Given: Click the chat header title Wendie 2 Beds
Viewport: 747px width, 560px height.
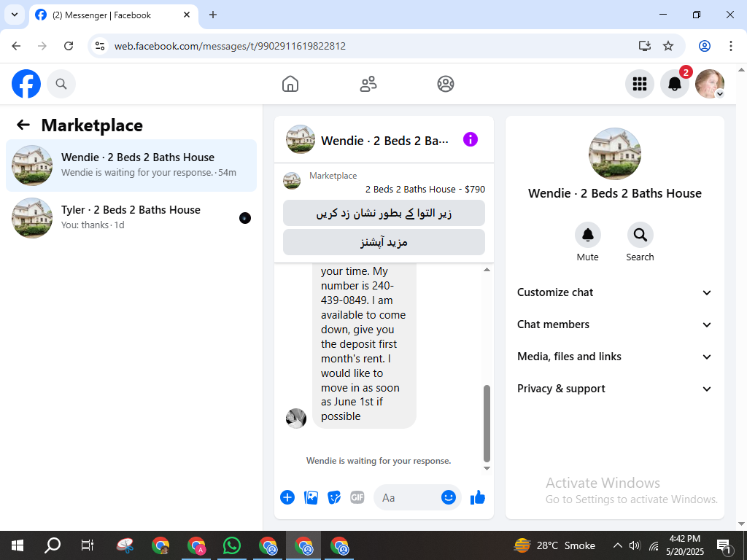Looking at the screenshot, I should point(384,141).
